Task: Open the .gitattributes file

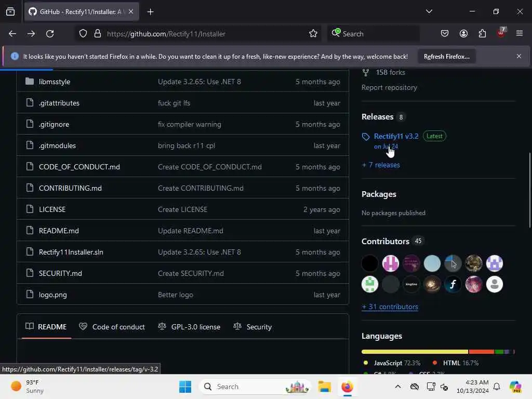Action: (x=59, y=103)
